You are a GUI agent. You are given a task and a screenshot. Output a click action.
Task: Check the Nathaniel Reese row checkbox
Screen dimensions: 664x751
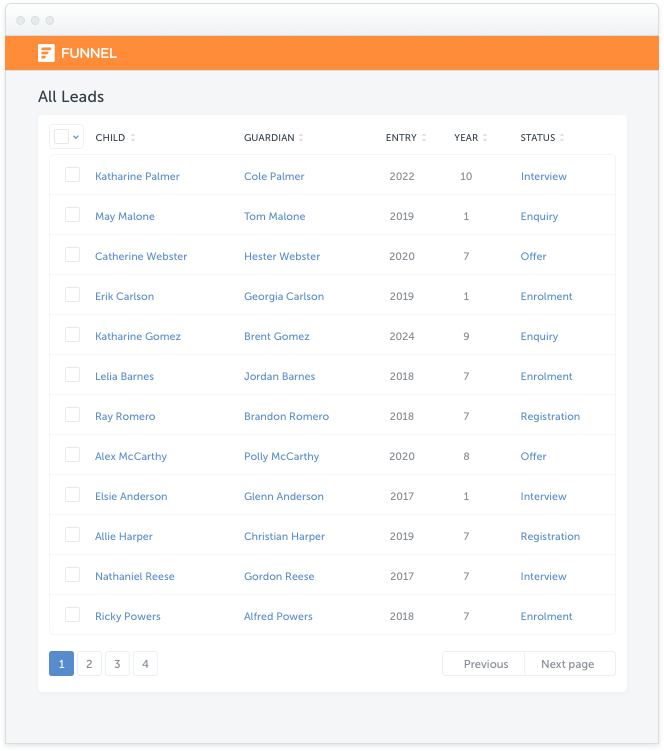click(72, 575)
